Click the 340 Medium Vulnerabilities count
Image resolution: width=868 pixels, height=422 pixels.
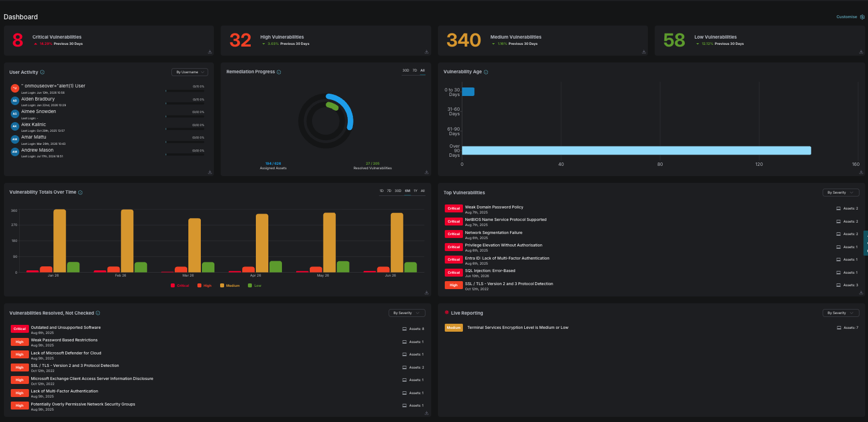464,40
